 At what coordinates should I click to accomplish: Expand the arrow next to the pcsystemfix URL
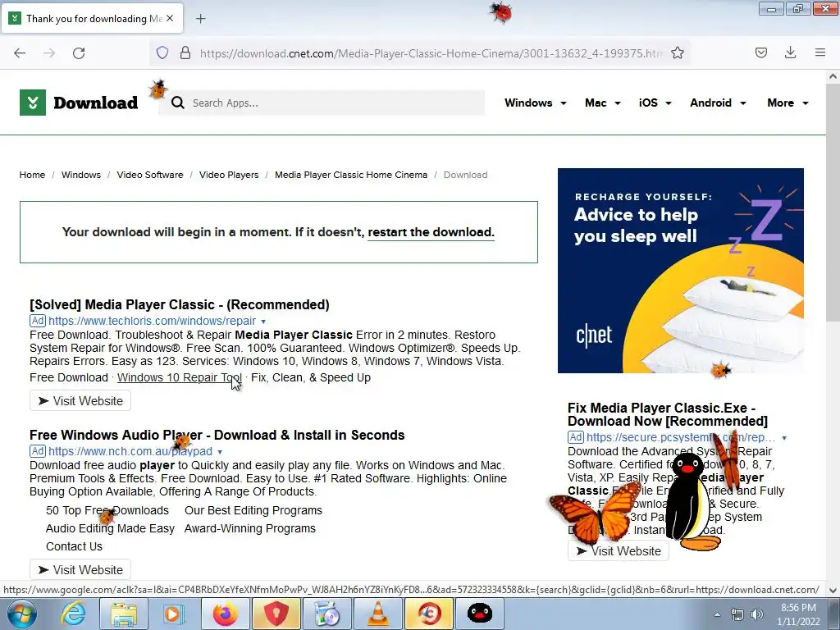(783, 438)
